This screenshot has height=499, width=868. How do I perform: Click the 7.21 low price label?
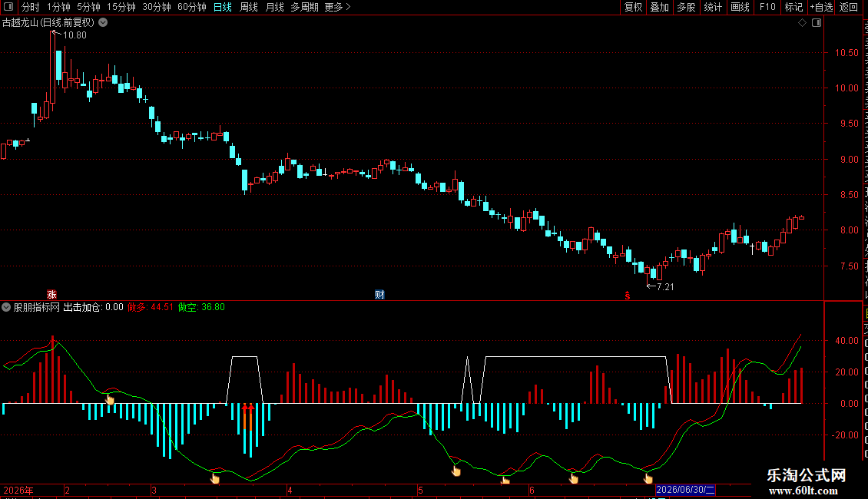665,287
